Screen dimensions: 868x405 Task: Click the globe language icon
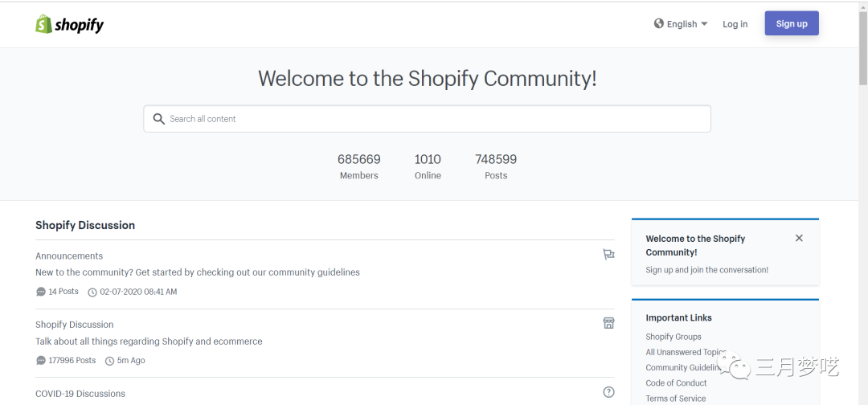click(659, 24)
